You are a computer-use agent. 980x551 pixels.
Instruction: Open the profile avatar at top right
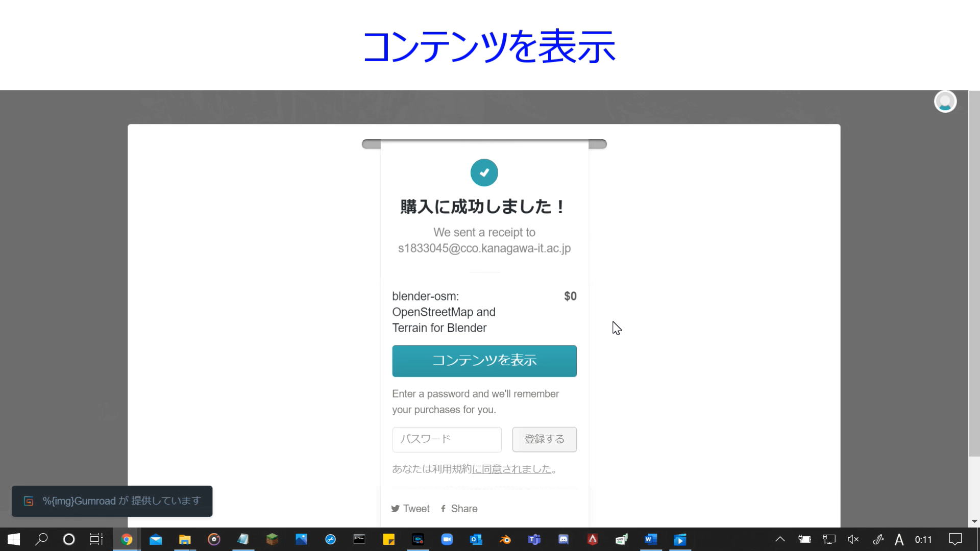click(x=945, y=102)
